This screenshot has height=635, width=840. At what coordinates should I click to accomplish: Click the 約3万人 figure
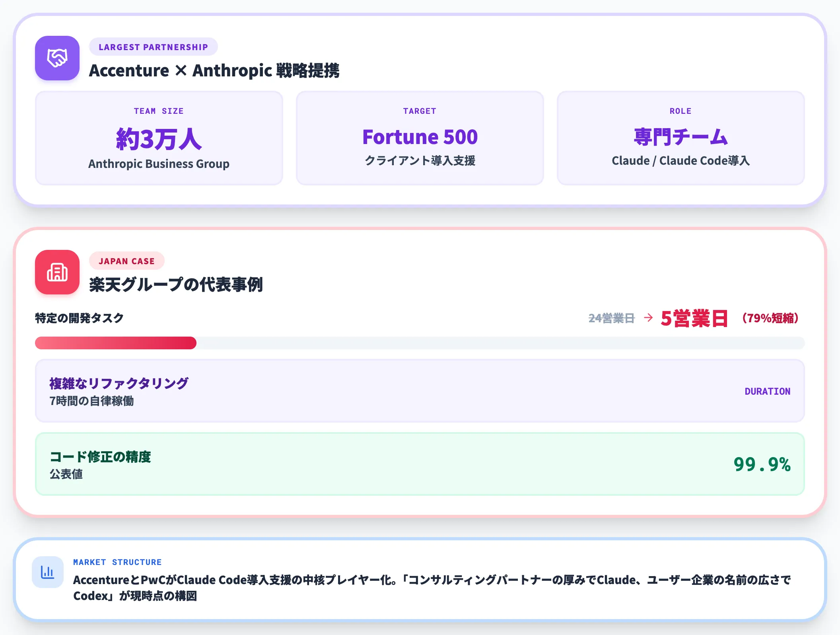tap(159, 139)
